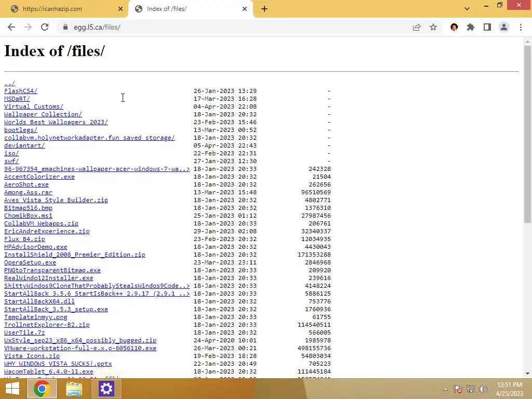Image resolution: width=532 pixels, height=399 pixels.
Task: Open the tab search dropdown chevron
Action: 467,9
